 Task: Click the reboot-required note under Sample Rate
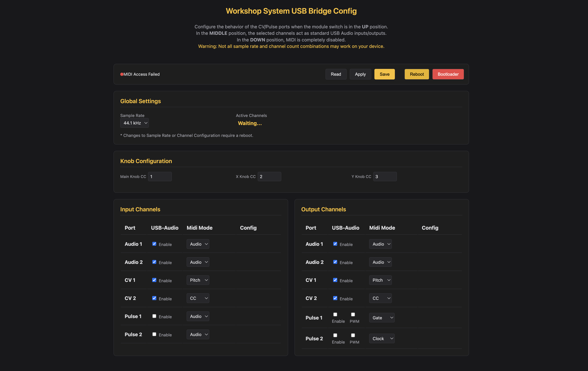pos(187,135)
